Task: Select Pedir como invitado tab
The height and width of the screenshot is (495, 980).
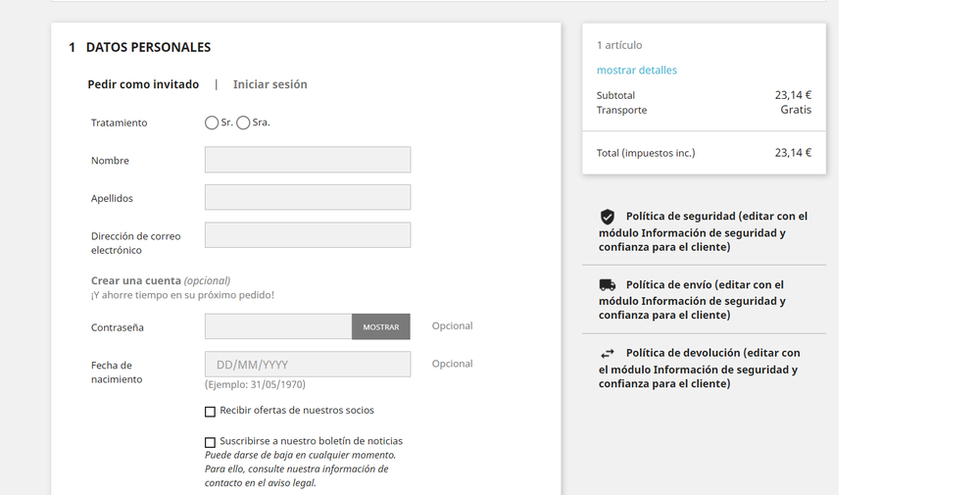Action: tap(143, 84)
